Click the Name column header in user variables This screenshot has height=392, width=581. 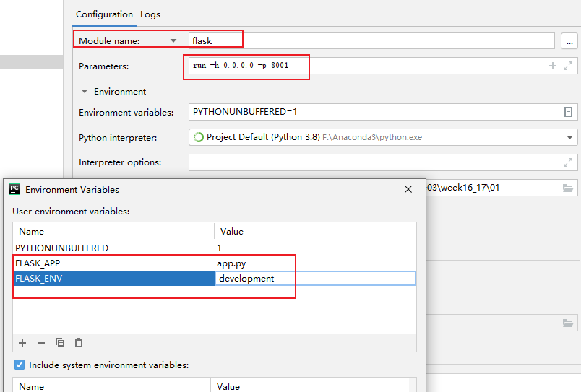coord(113,231)
